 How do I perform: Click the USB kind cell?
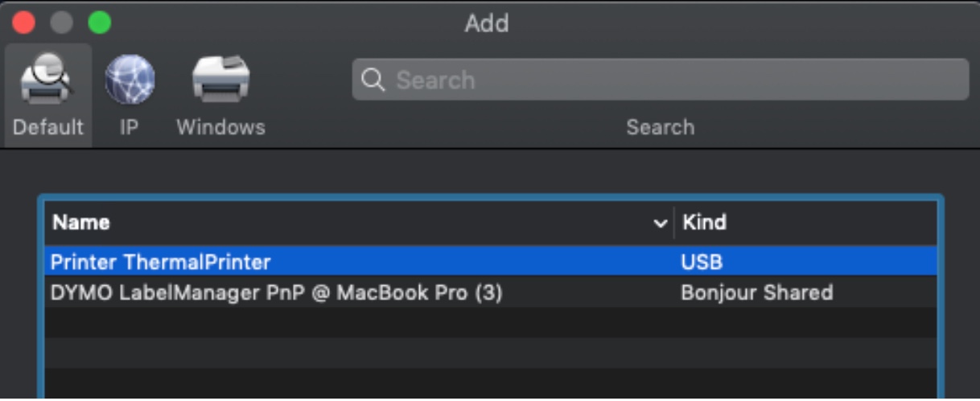(702, 262)
